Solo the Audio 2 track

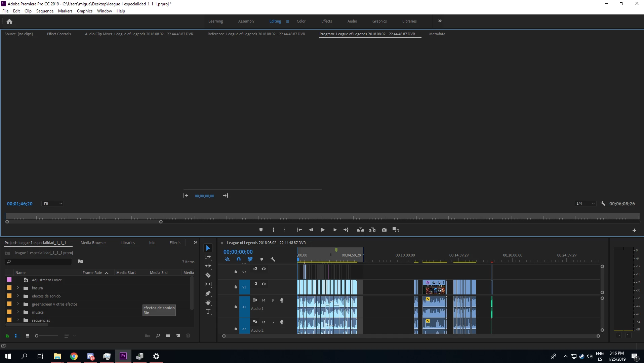273,322
